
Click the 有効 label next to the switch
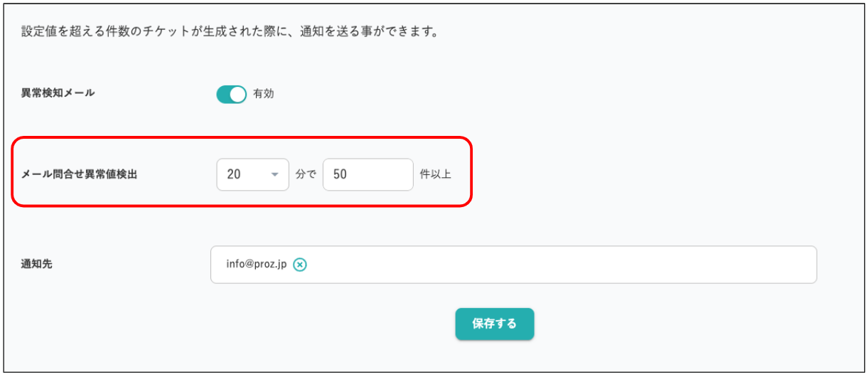click(x=263, y=94)
